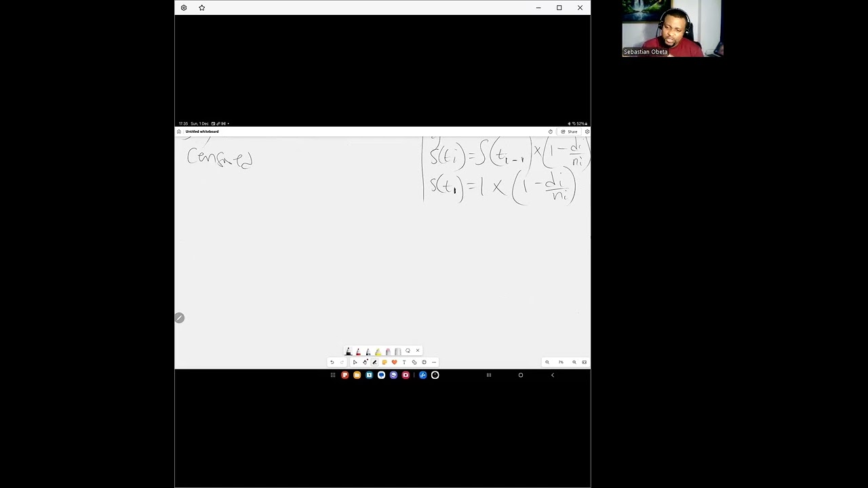Screen dimensions: 868x488
Task: Activate the lasso select tool
Action: point(408,350)
